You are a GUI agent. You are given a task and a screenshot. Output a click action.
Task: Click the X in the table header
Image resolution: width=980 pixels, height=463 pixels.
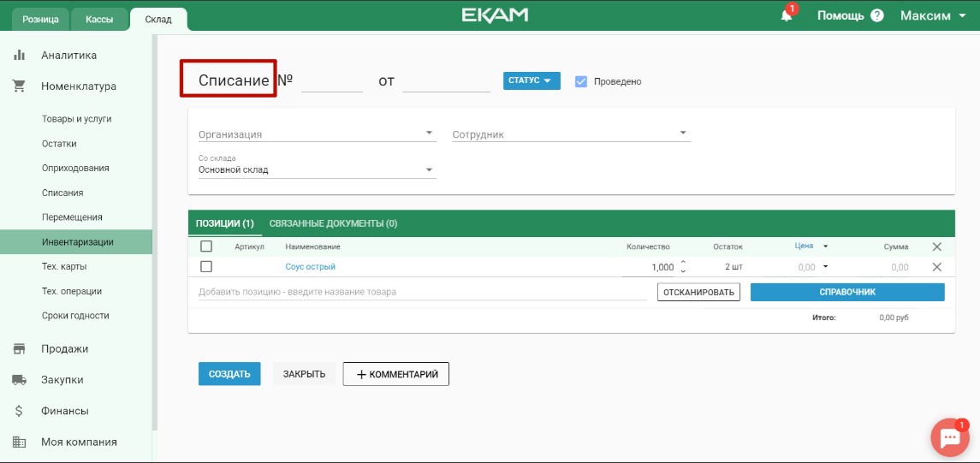[x=937, y=246]
